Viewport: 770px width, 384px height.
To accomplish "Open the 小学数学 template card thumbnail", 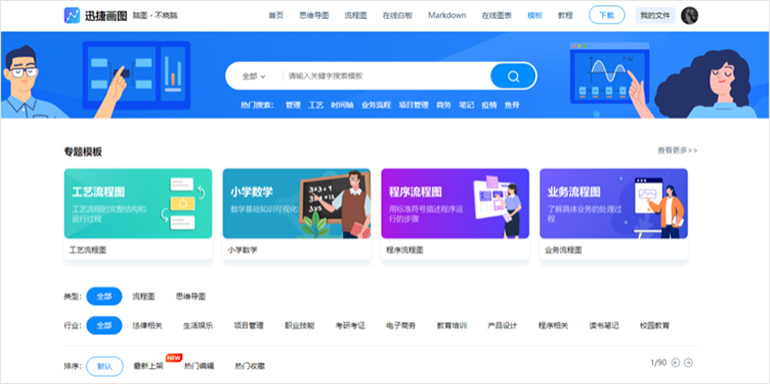I will 297,204.
